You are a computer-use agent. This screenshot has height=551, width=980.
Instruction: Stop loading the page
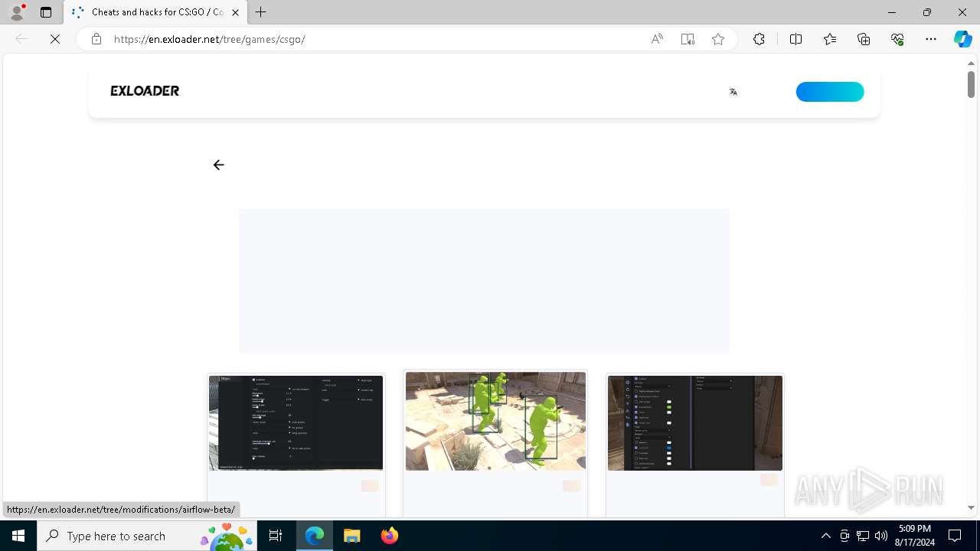55,39
